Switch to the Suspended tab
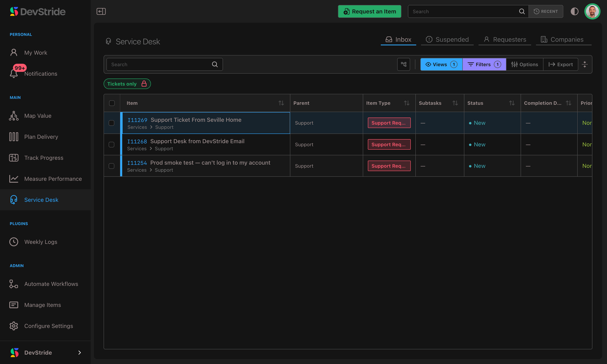The height and width of the screenshot is (364, 607). [447, 39]
